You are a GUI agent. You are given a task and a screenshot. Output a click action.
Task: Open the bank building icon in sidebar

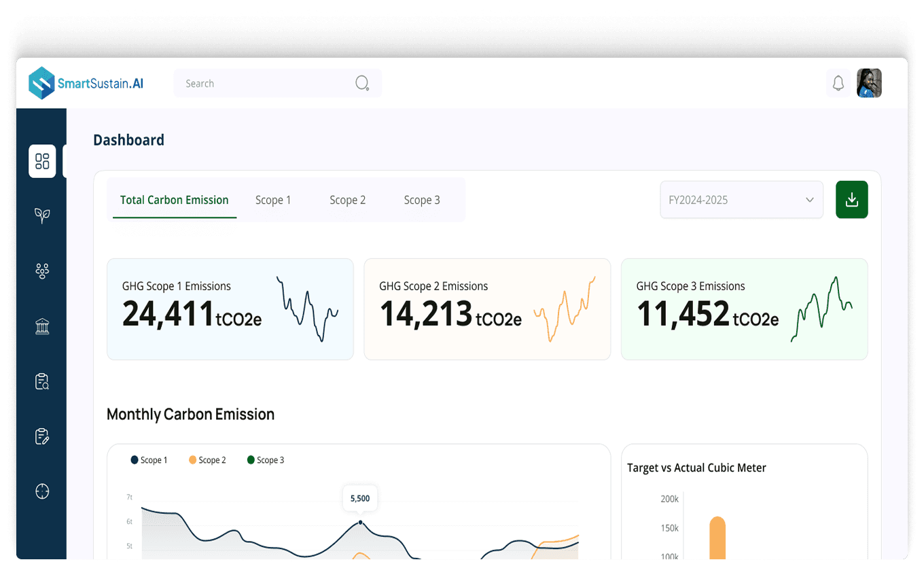point(42,327)
